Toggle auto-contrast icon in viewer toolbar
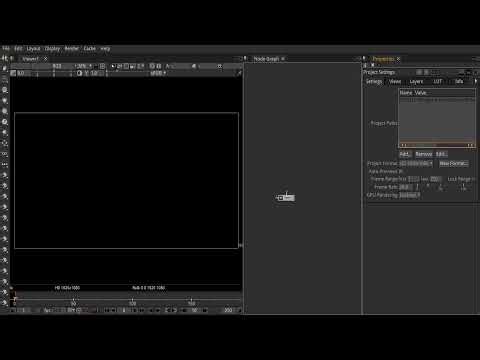The width and height of the screenshot is (480, 360). [79, 73]
